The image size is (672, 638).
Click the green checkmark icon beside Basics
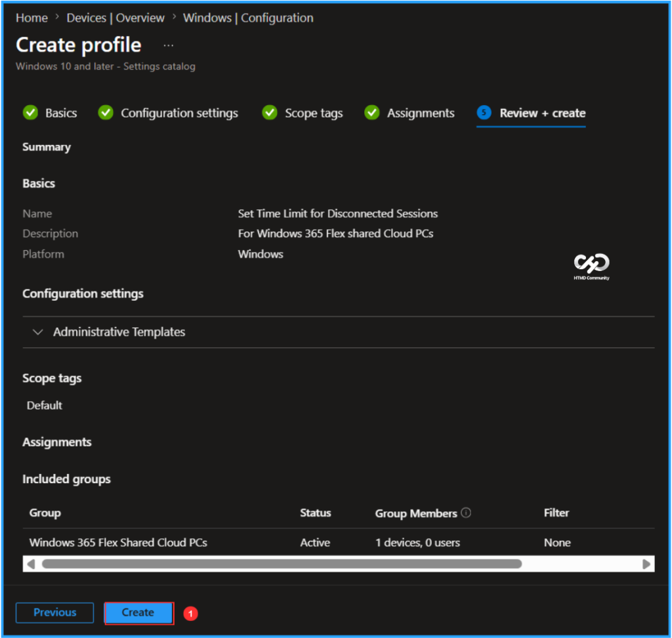(x=30, y=113)
